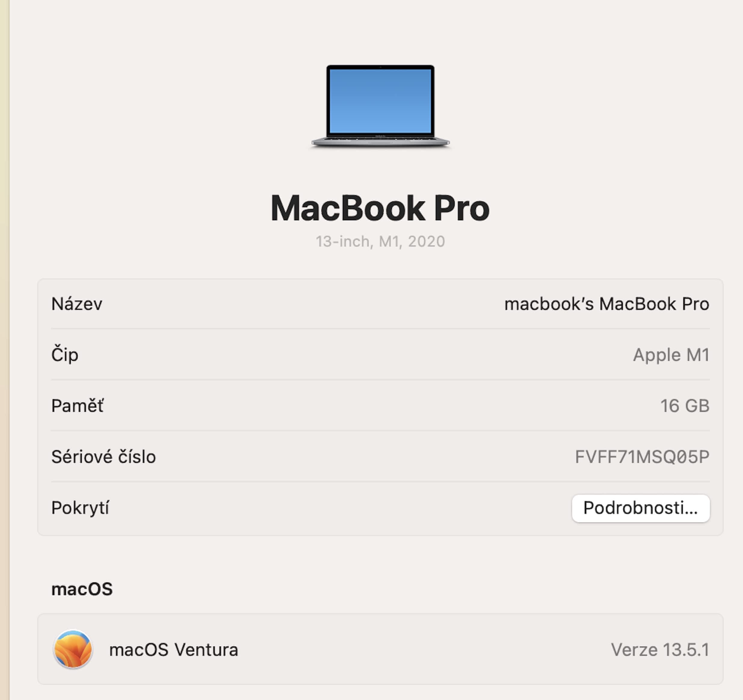
Task: Open the Podrobnosti… coverage details button
Action: tap(641, 508)
